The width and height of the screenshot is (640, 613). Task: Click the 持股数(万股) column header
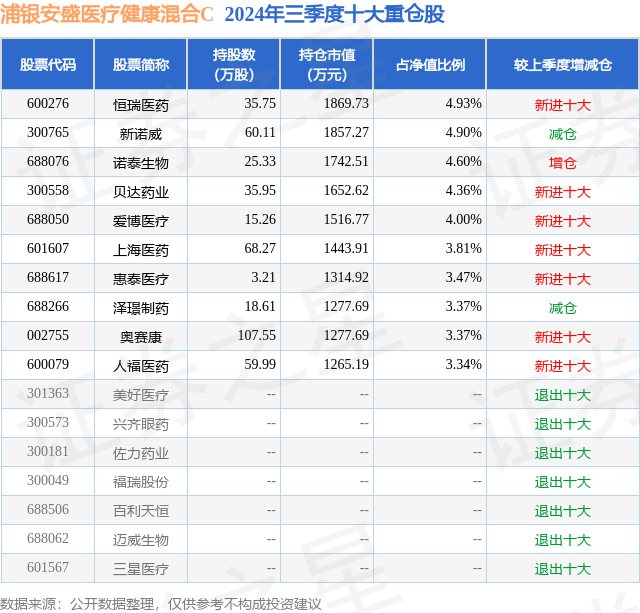(234, 64)
